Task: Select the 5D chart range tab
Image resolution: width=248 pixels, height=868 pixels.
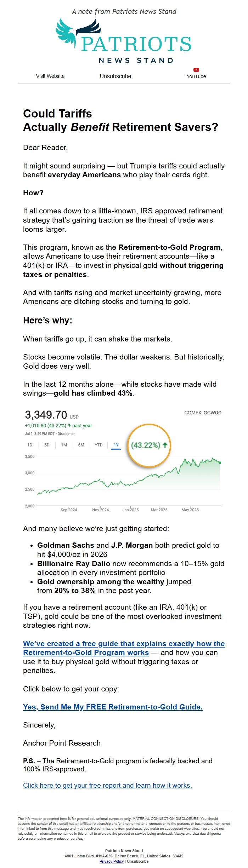Action: point(47,445)
